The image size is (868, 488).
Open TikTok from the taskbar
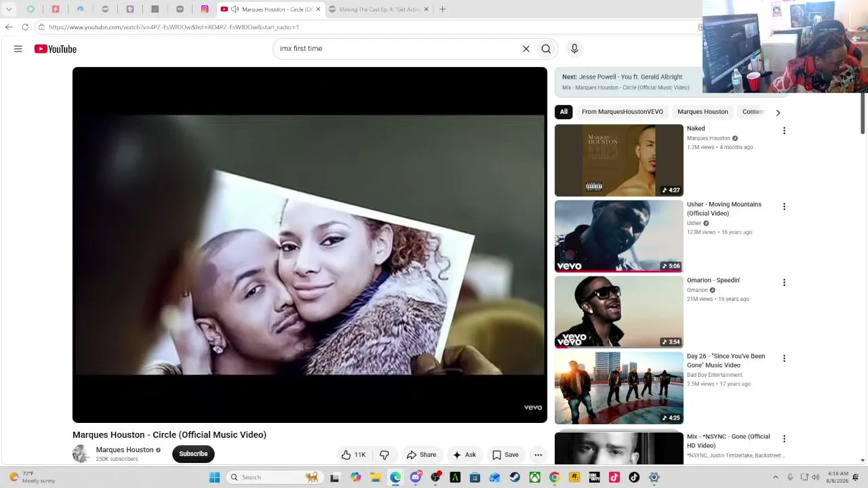634,477
